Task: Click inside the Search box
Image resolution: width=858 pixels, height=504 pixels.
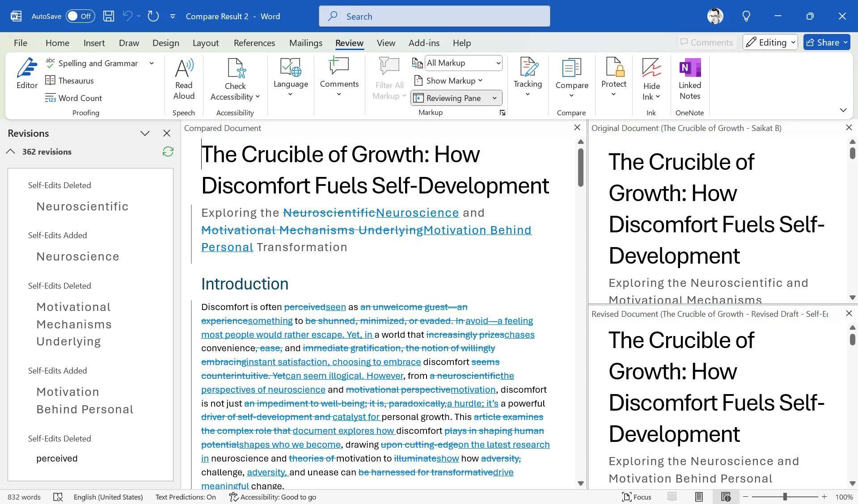Action: pos(434,16)
